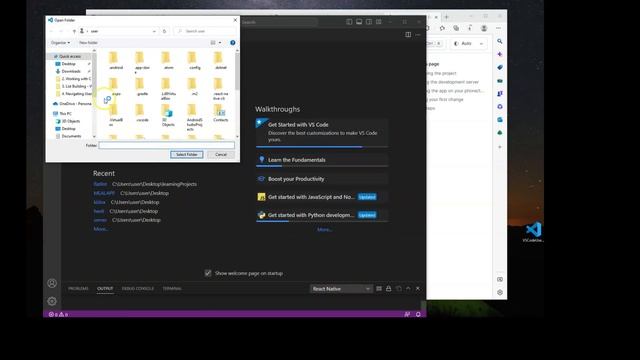Open the Manage gear icon in VS Code

[x=52, y=301]
